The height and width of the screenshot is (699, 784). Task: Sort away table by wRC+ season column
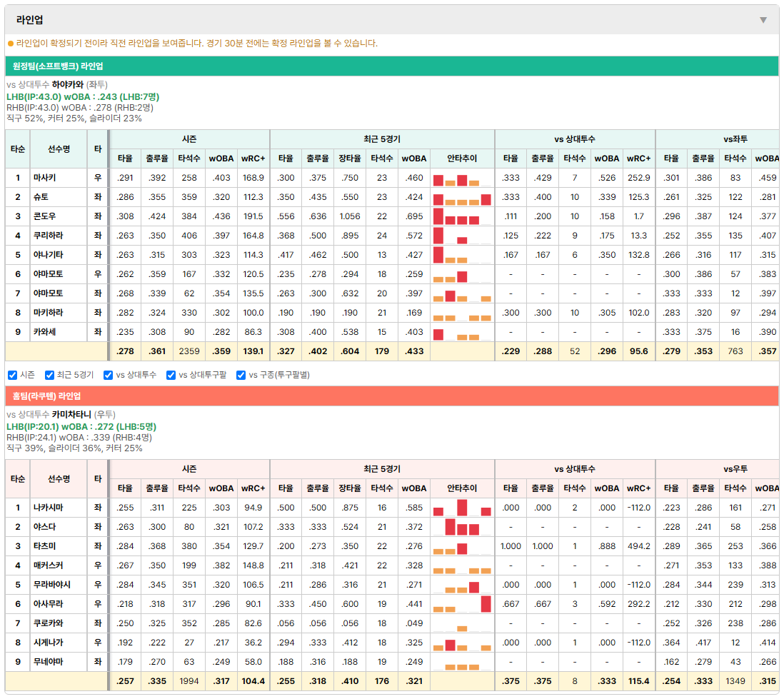coord(253,159)
